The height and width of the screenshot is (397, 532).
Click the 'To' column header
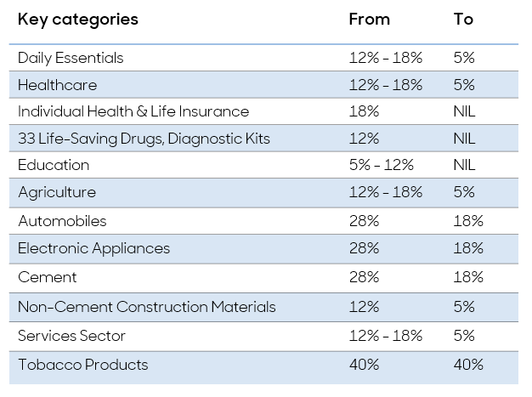click(463, 20)
